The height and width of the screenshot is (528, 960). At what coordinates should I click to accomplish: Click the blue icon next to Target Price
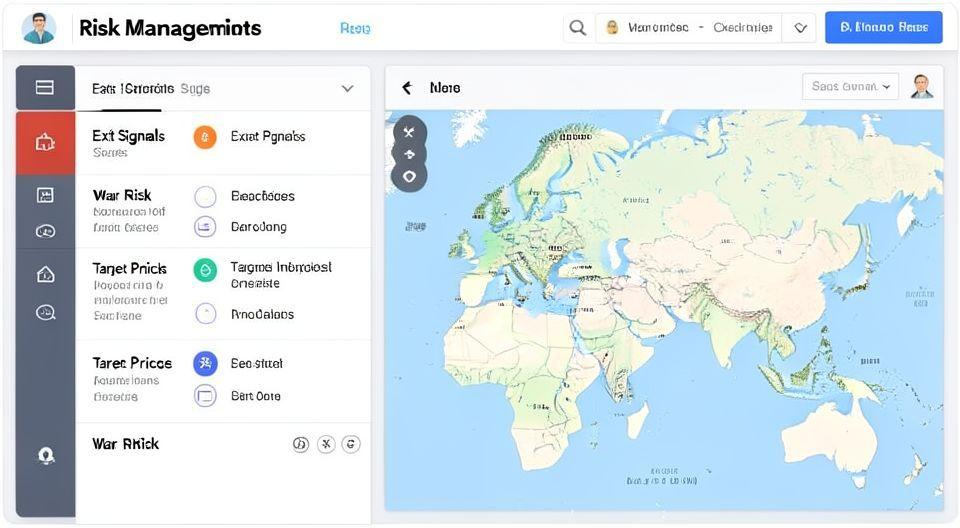[x=205, y=363]
